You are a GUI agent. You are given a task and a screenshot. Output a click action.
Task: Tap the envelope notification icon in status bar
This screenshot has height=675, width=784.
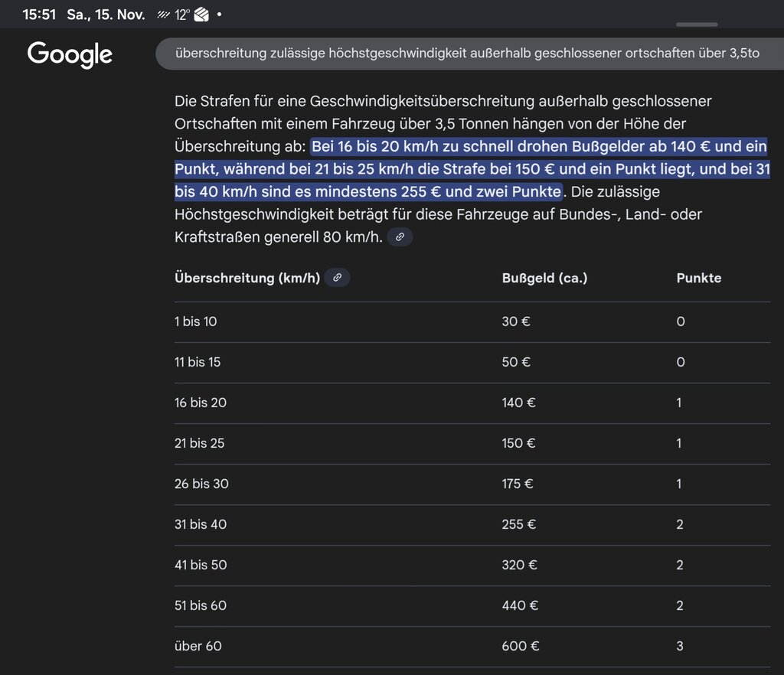coord(202,15)
